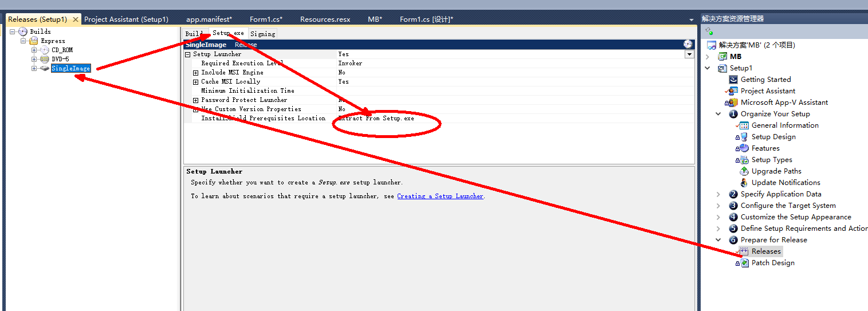Viewport: 868px width, 311px height.
Task: Open the Features icon
Action: coord(744,148)
